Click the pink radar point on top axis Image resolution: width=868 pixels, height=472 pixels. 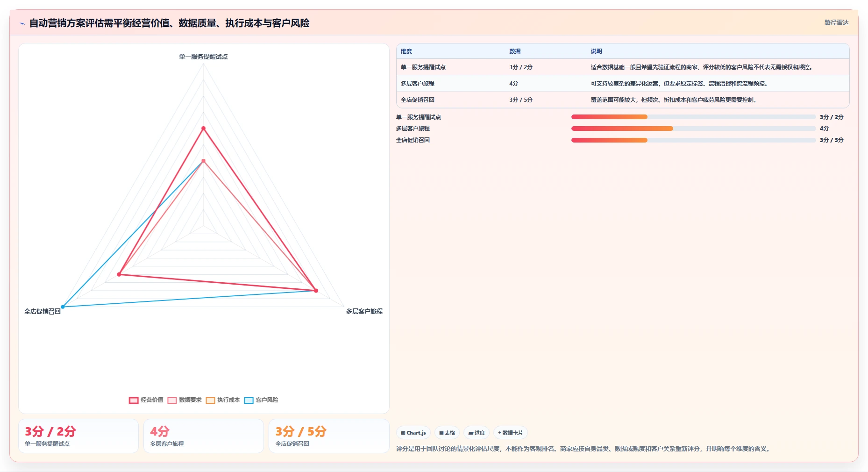(203, 161)
